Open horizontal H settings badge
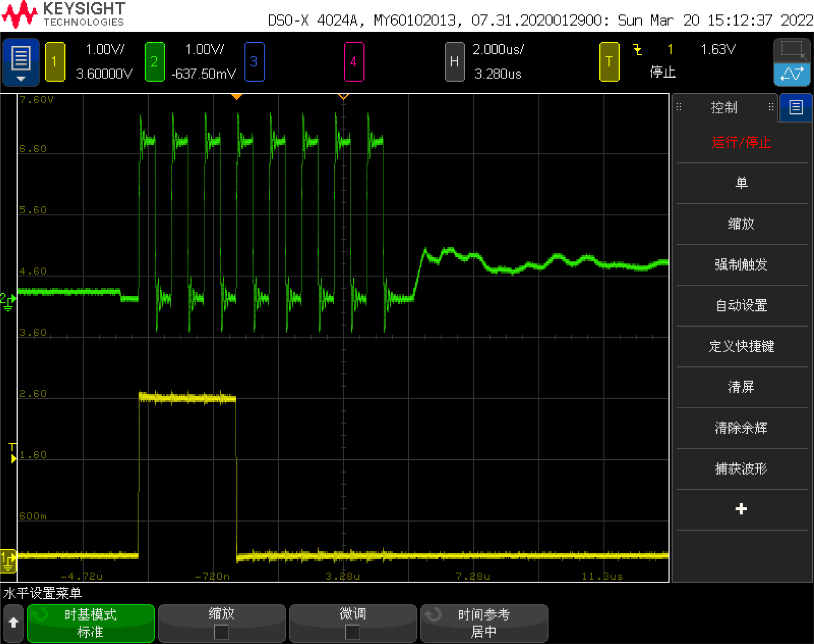Screen dimensions: 814x644 click(x=454, y=62)
